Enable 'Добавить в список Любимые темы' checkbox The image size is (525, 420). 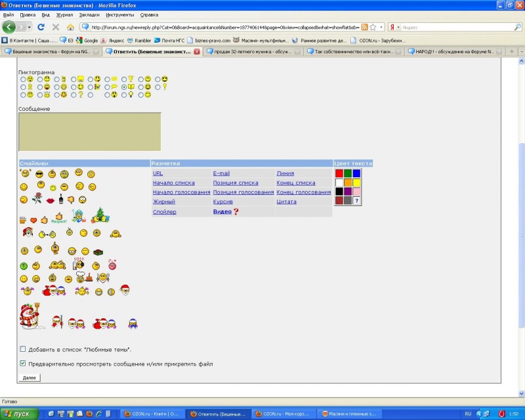coord(23,349)
